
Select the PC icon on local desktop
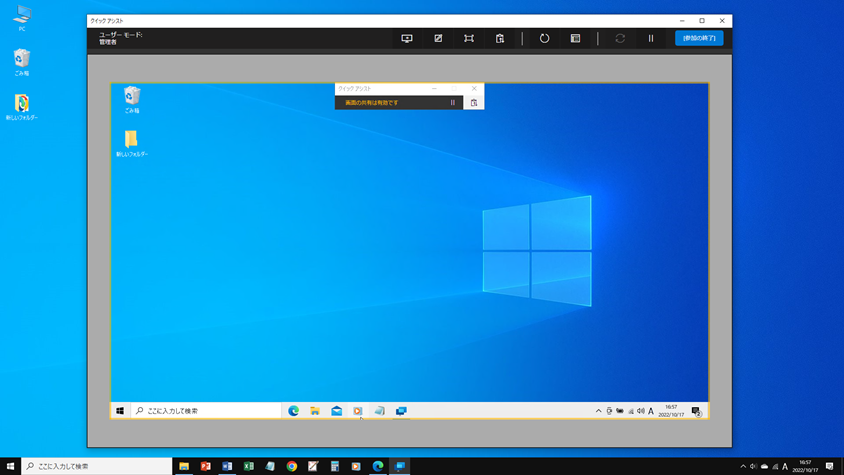[x=22, y=18]
